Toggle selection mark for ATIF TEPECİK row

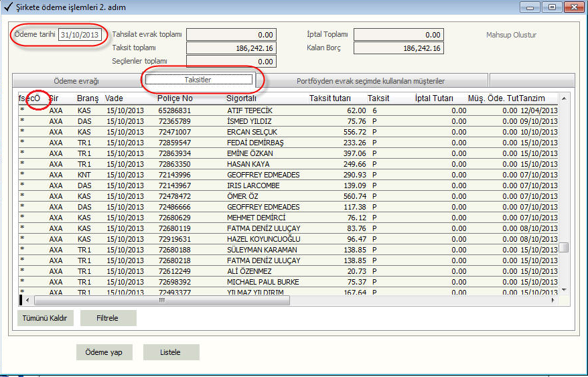coord(22,110)
